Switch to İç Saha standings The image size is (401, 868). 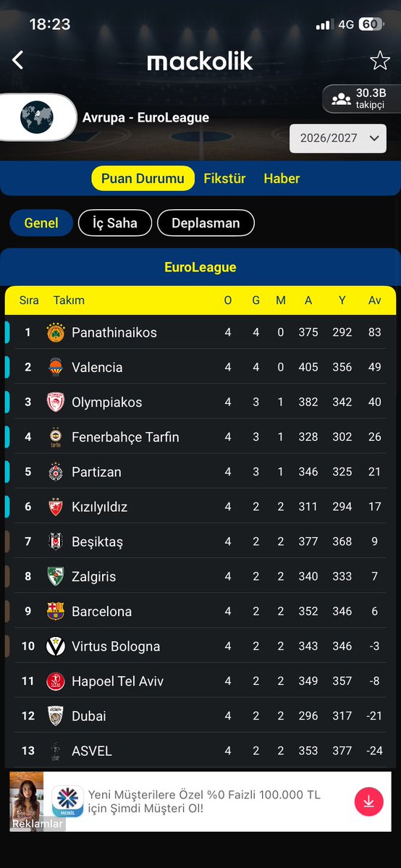114,223
